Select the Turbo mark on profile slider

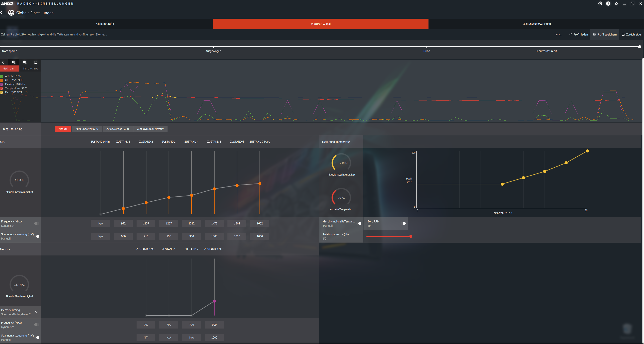click(x=426, y=47)
